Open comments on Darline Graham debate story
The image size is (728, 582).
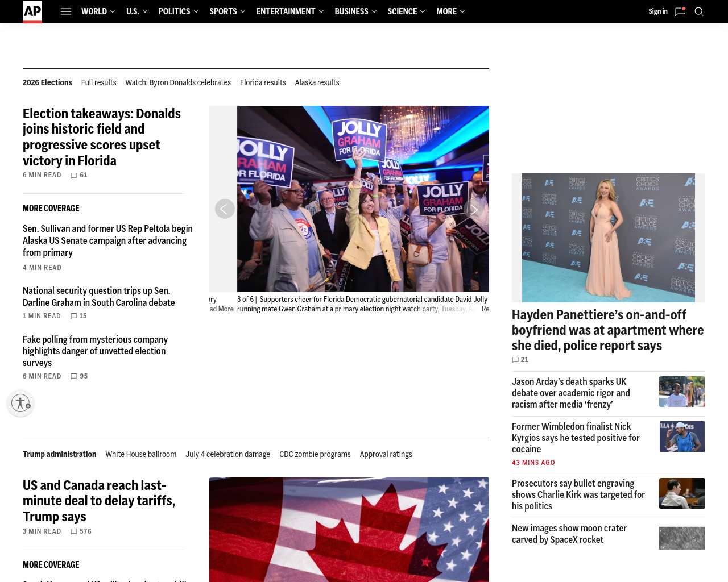coord(78,316)
